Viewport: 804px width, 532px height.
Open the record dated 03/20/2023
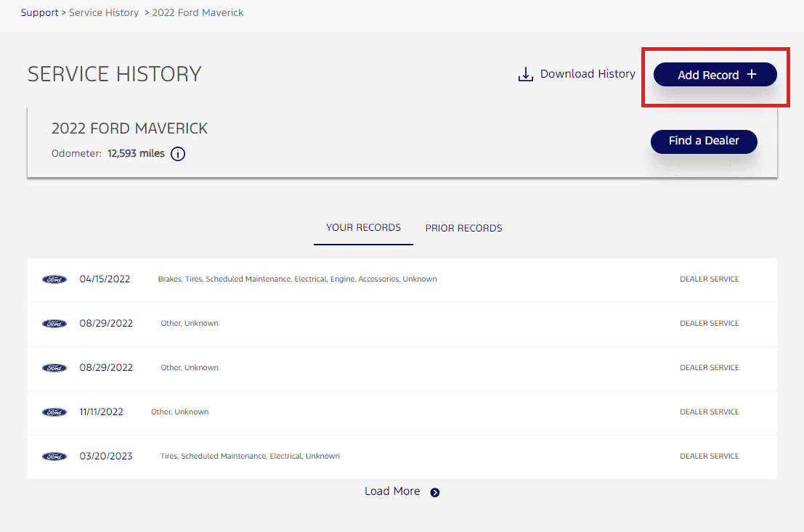[402, 457]
